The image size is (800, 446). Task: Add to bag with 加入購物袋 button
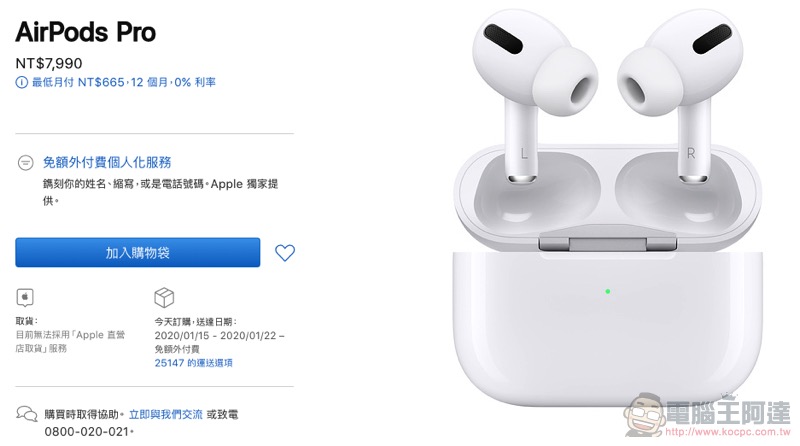click(x=138, y=252)
